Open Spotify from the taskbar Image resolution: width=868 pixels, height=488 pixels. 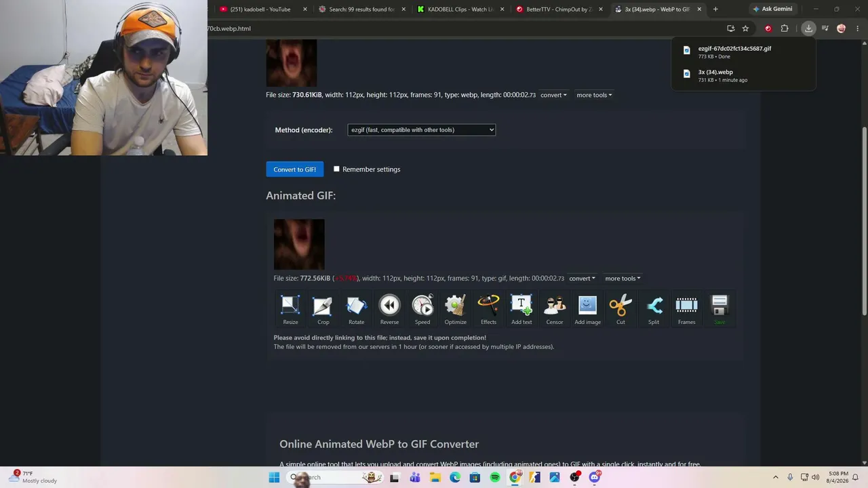(x=495, y=477)
